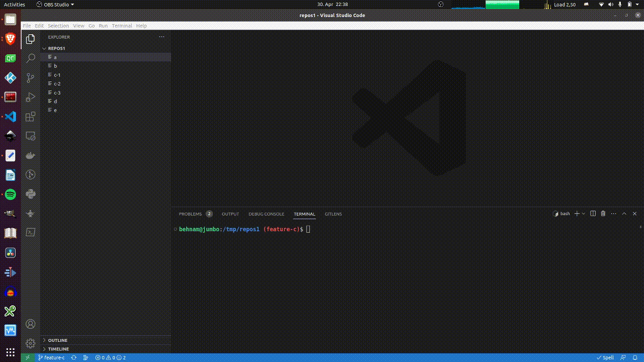Screen dimensions: 644x362
Task: Open the Python view in activity bar
Action: [x=30, y=194]
